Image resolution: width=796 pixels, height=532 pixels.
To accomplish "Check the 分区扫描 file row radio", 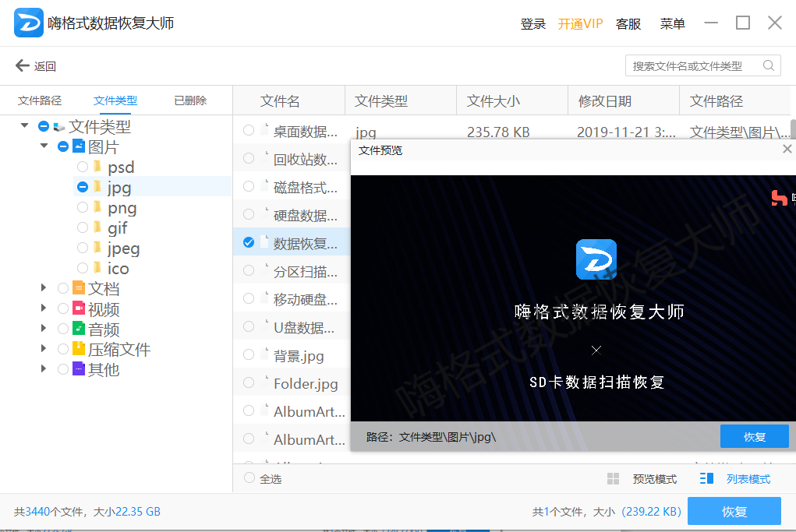I will click(249, 270).
